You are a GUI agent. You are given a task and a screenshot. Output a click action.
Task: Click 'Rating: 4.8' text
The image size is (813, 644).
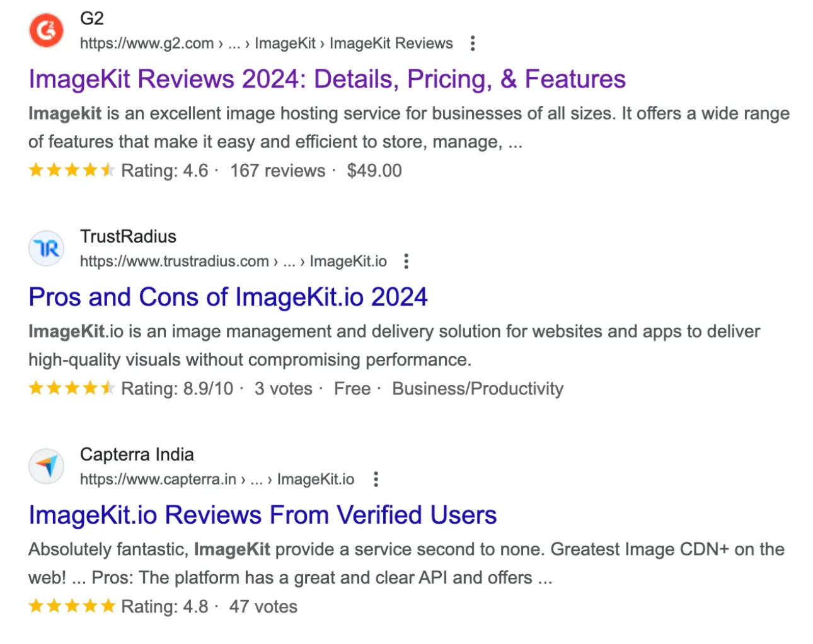164,607
